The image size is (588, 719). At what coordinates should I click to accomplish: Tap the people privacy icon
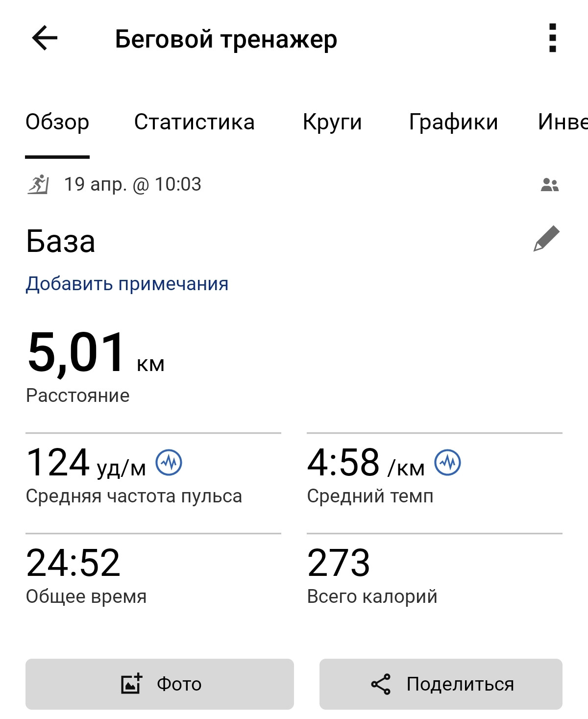click(x=550, y=185)
